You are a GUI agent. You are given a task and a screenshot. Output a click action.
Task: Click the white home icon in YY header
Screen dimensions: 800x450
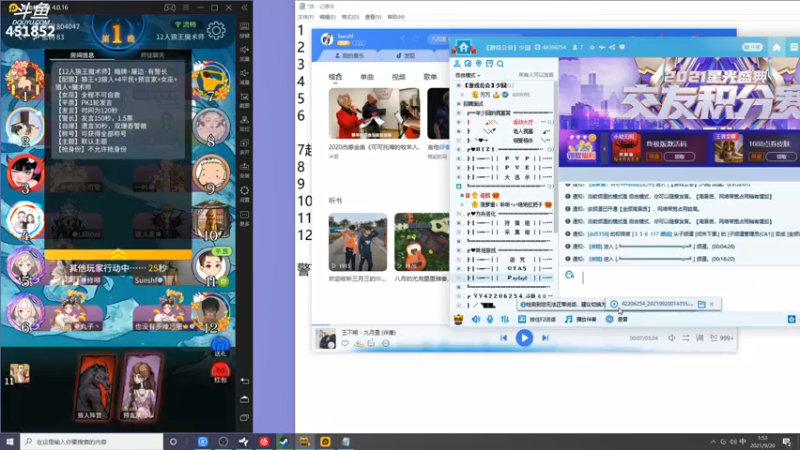(776, 47)
